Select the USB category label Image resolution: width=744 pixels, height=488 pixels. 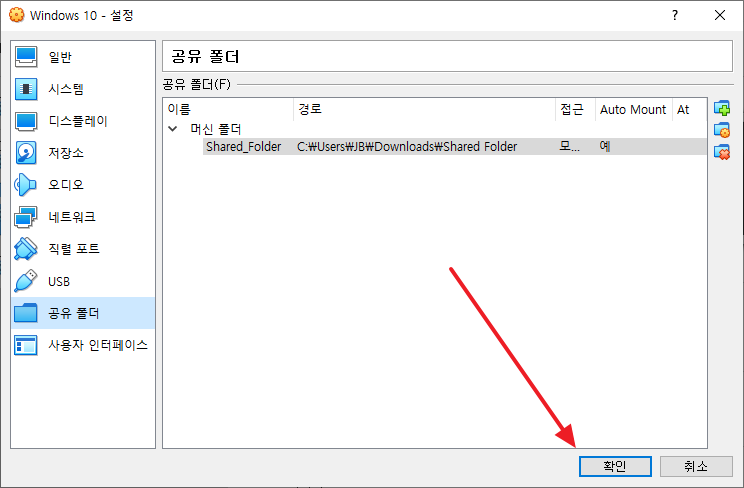[x=59, y=282]
